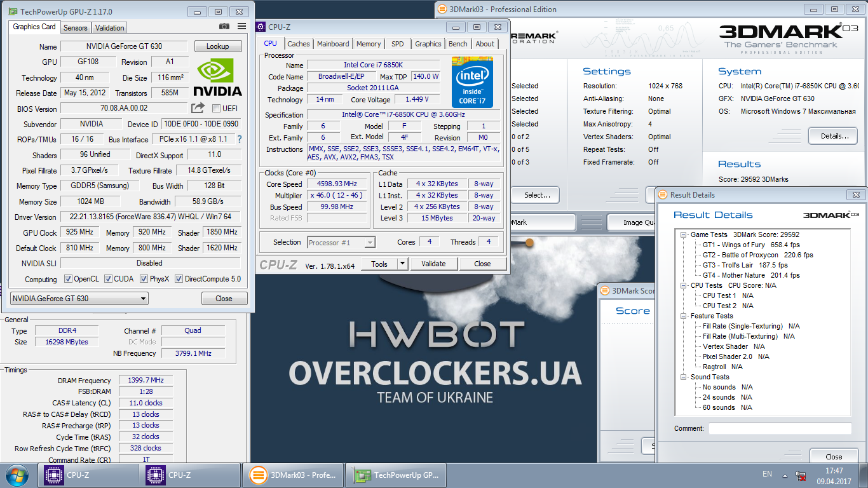Viewport: 868px width, 488px height.
Task: Open the Bench tab in CPU-Z
Action: [x=458, y=44]
